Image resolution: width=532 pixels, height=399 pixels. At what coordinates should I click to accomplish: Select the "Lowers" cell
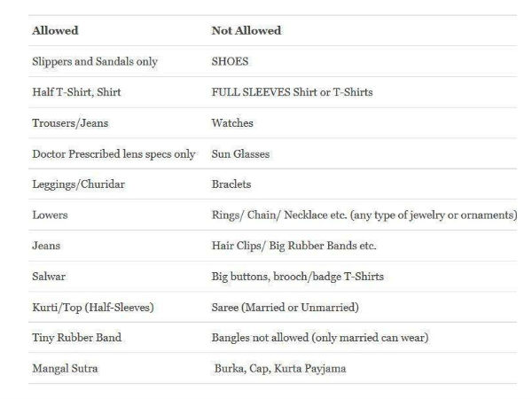click(x=50, y=215)
